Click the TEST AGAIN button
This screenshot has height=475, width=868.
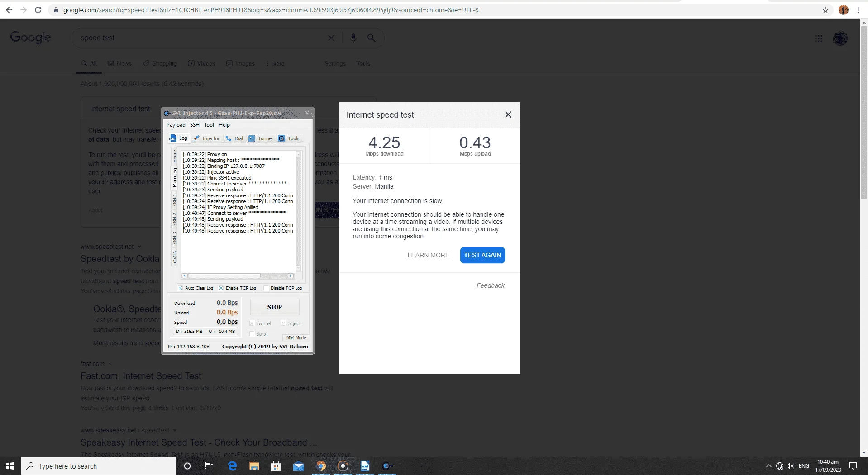(482, 255)
